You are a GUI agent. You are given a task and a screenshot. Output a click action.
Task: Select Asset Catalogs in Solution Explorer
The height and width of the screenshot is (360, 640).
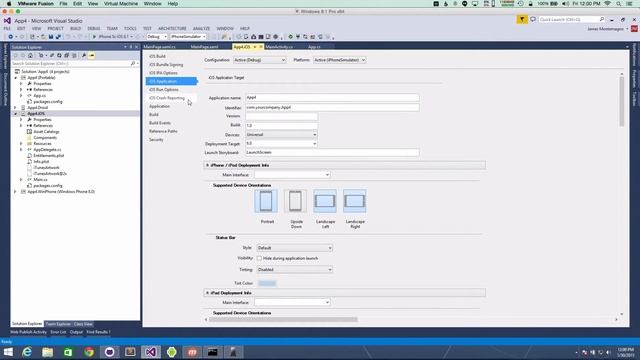(46, 132)
